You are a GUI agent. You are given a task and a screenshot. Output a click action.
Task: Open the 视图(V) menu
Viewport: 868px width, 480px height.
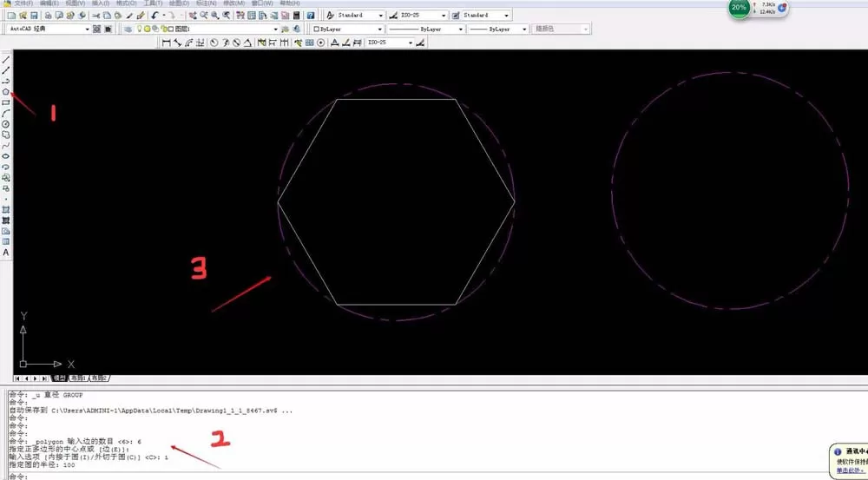click(x=75, y=3)
